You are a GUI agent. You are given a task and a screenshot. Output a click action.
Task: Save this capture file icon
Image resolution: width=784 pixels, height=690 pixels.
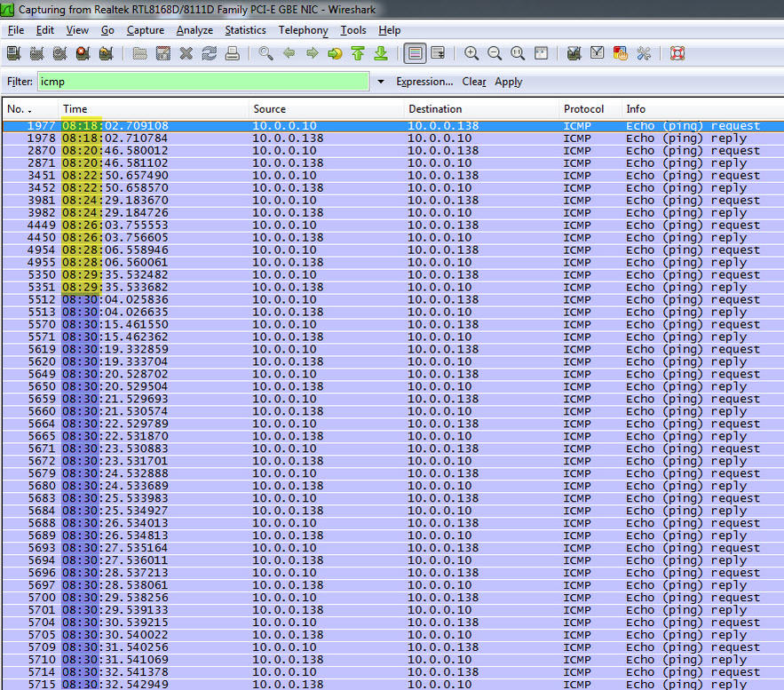pos(163,53)
